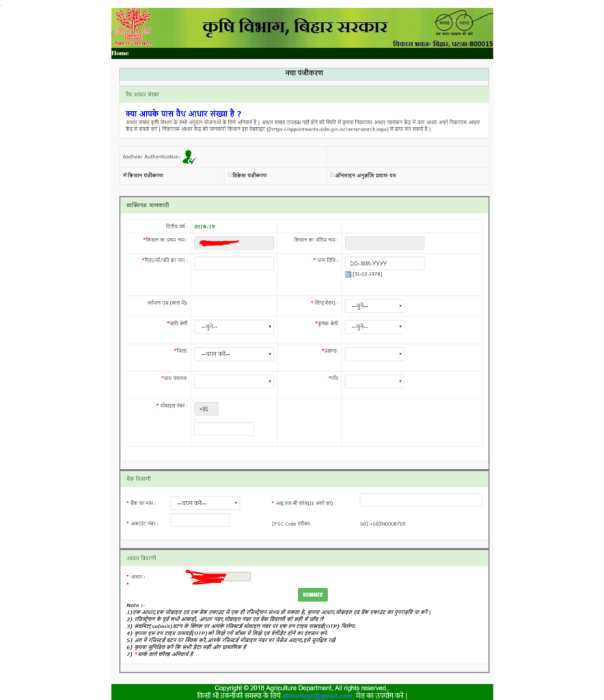Click the व्यक्तिगत जानकारी section header

point(304,205)
